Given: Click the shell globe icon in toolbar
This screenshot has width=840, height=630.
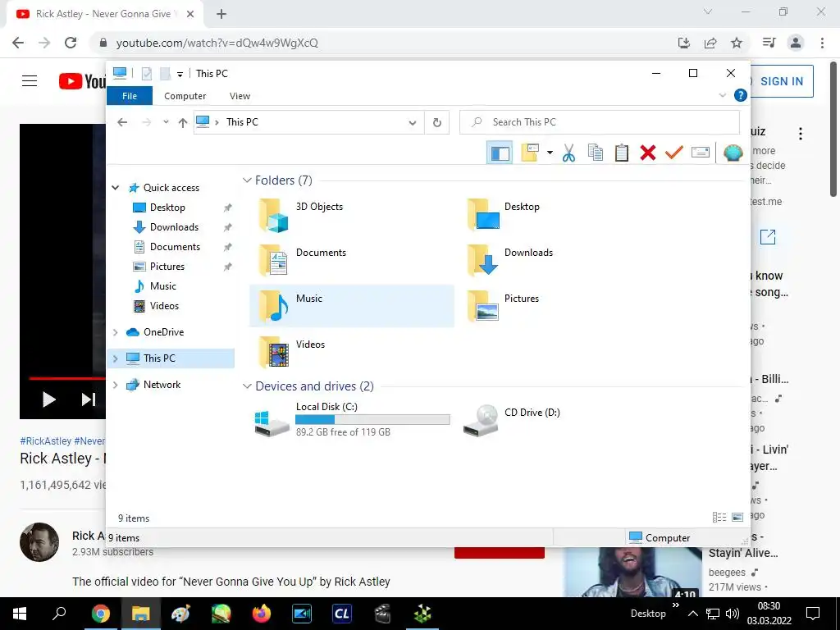Looking at the screenshot, I should click(x=733, y=153).
